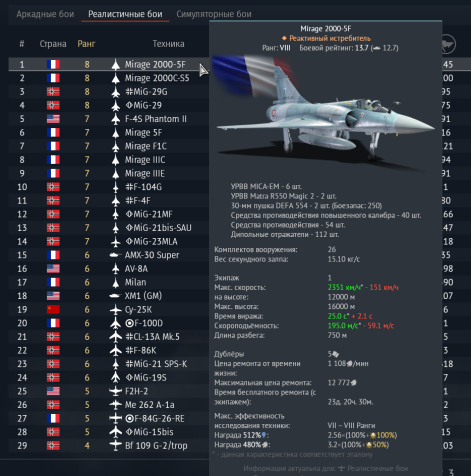
Task: Click the French flag beside Mirage 2000C-S5
Action: (x=53, y=78)
